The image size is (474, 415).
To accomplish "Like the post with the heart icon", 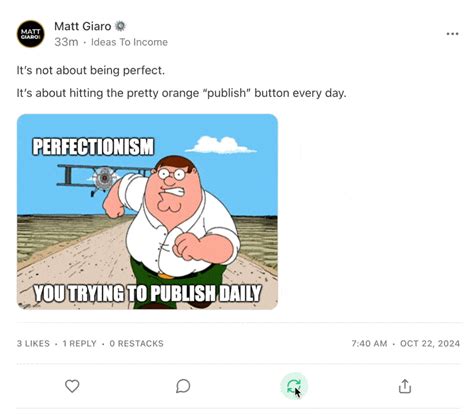I will [72, 386].
